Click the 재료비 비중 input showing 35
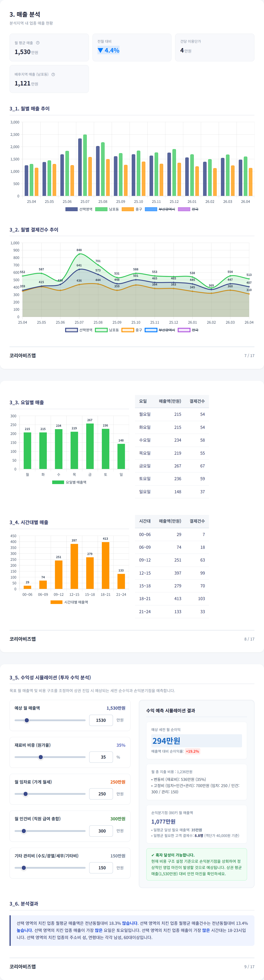The width and height of the screenshot is (264, 980). (101, 757)
